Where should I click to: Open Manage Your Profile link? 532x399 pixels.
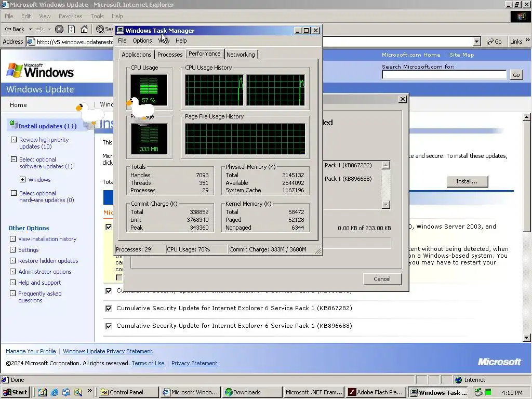click(x=31, y=352)
